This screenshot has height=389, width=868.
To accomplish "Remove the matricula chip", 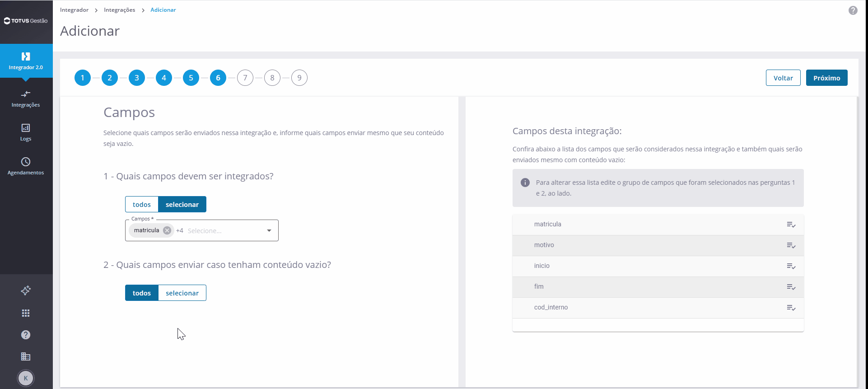I will [167, 230].
